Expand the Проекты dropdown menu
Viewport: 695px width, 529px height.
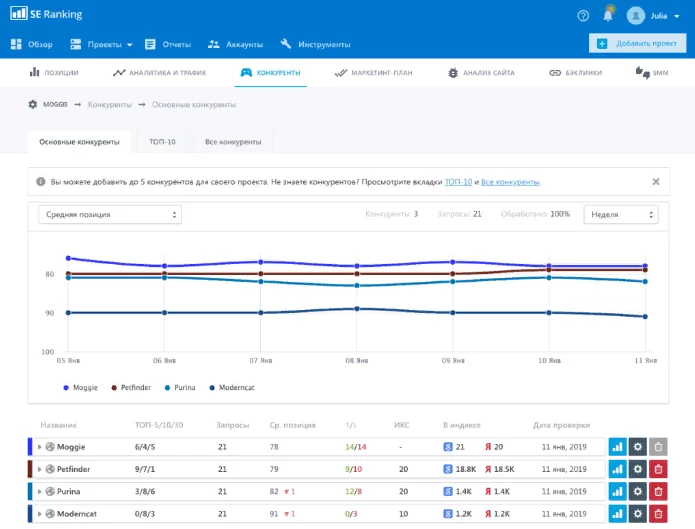point(102,44)
